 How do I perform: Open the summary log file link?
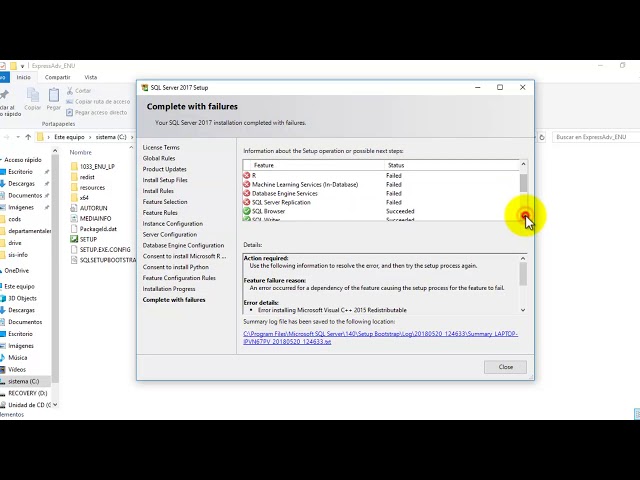click(380, 338)
